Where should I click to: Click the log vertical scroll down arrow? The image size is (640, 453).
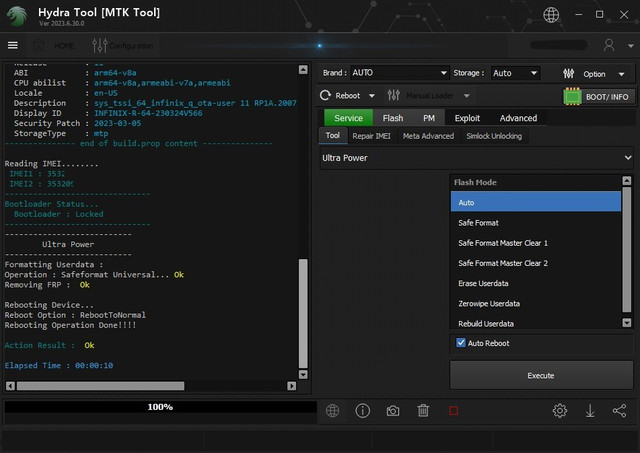click(303, 374)
